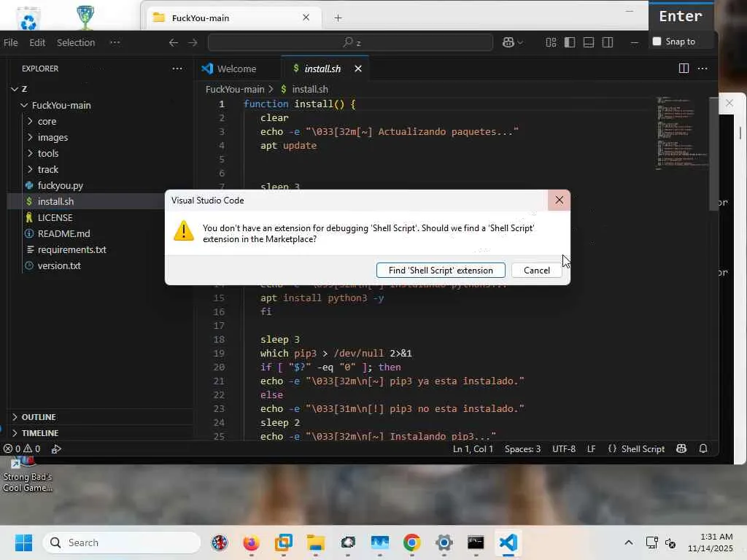Open editor more actions menu

[703, 69]
